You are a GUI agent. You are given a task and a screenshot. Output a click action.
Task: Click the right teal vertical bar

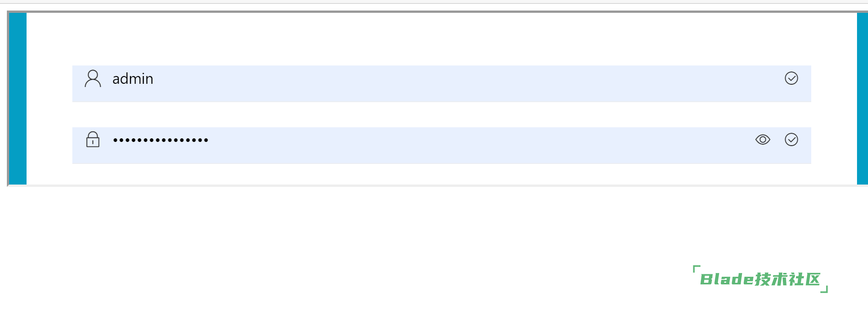[862, 98]
